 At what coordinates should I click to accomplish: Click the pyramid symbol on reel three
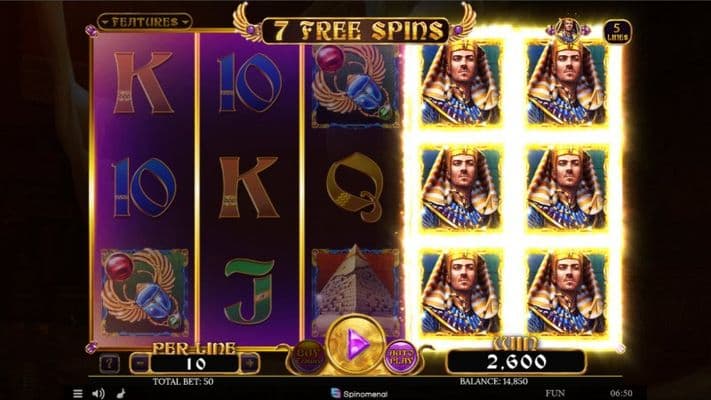point(355,286)
